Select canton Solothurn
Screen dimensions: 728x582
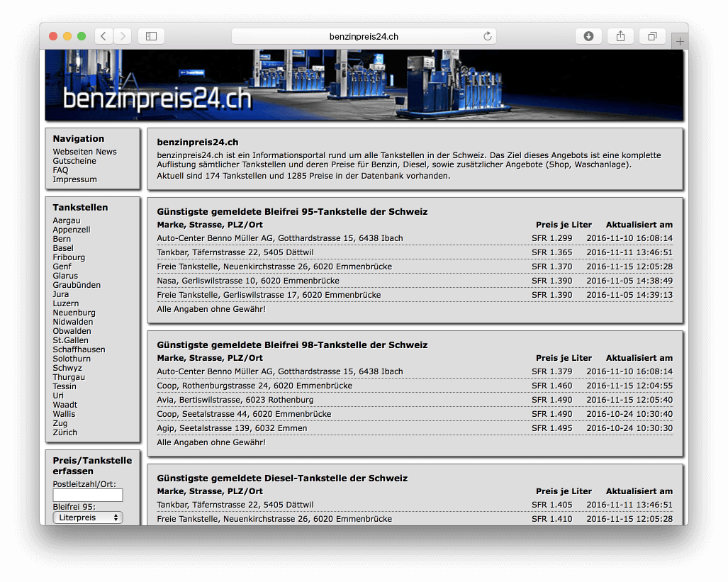tap(72, 359)
